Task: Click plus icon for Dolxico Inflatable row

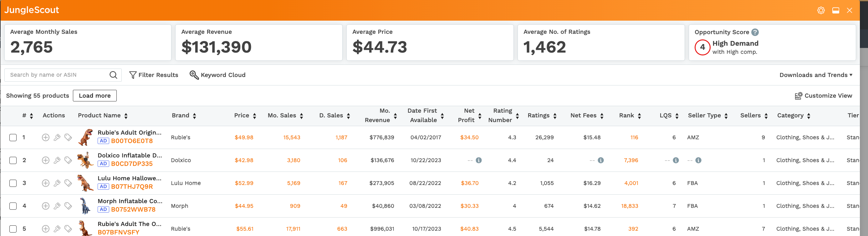Action: (45, 160)
